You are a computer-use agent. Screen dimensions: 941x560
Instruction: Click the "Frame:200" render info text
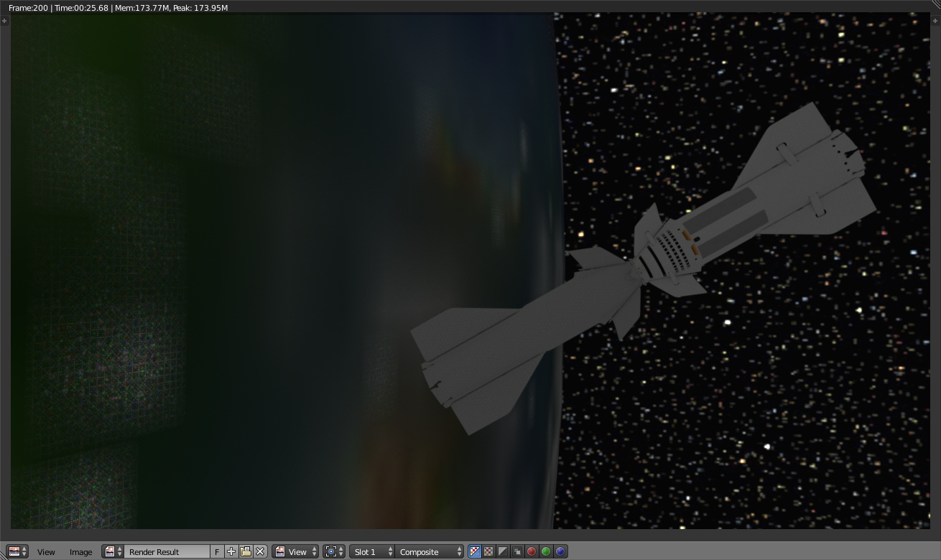(x=28, y=8)
